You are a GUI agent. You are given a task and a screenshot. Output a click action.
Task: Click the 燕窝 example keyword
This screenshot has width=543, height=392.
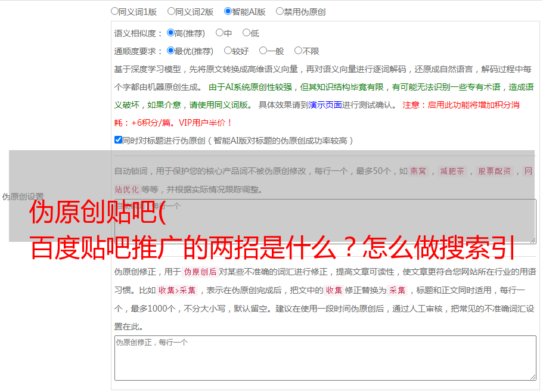tap(418, 171)
